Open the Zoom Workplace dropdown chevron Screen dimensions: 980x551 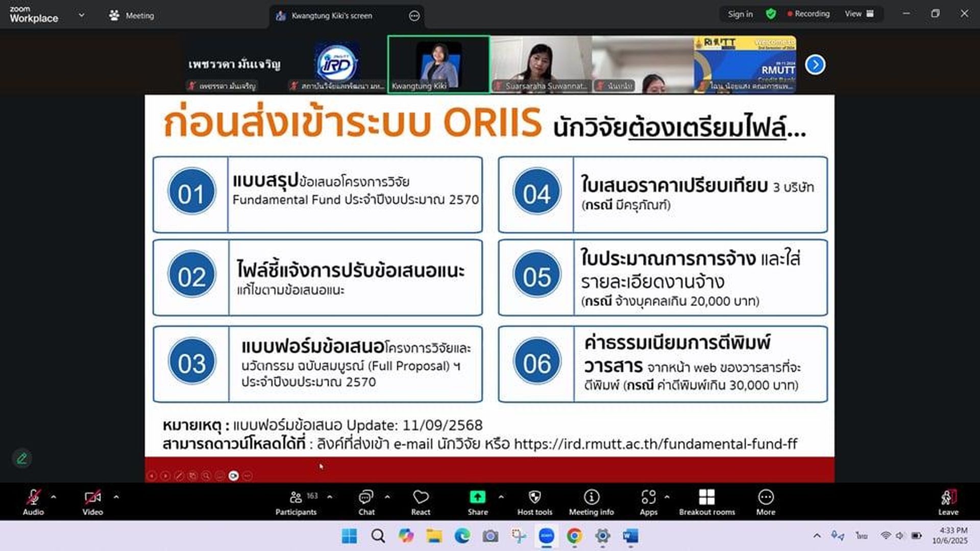click(x=82, y=15)
